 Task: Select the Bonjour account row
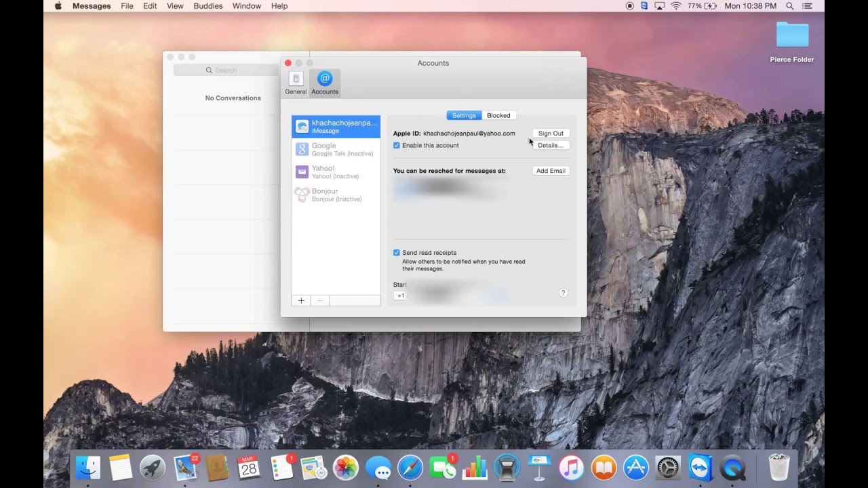(x=336, y=195)
